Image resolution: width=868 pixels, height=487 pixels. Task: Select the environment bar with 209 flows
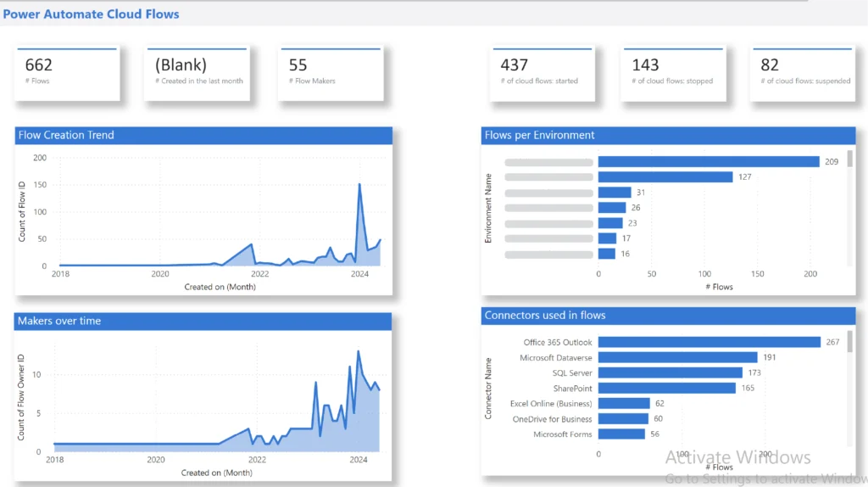(709, 161)
